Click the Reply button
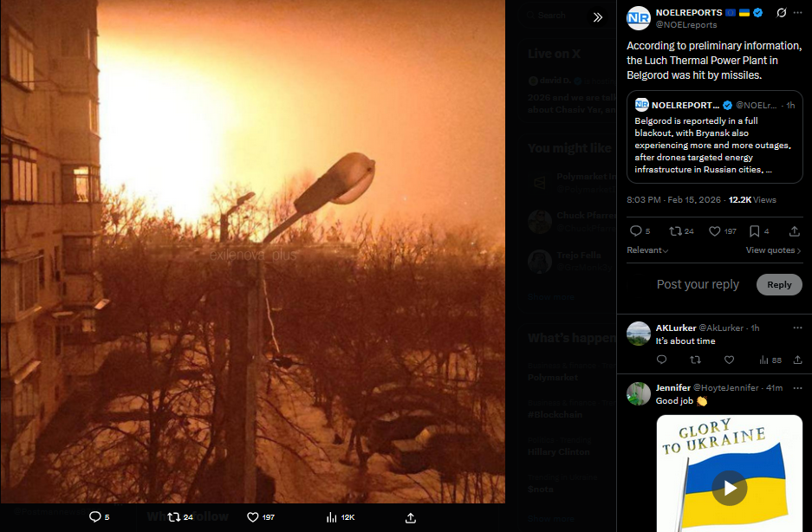The width and height of the screenshot is (812, 532). point(779,284)
